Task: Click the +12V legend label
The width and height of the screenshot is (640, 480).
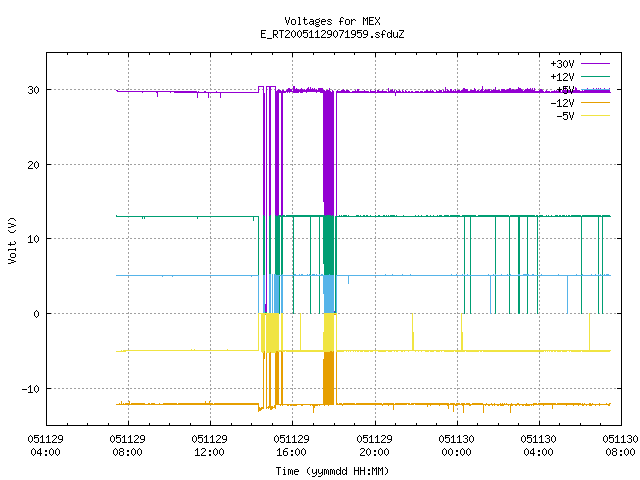Action: (x=562, y=77)
